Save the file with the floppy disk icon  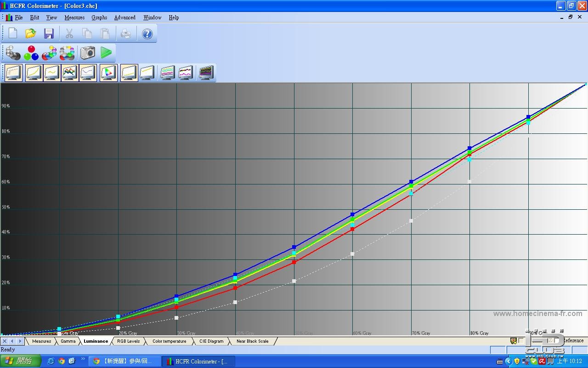[49, 34]
